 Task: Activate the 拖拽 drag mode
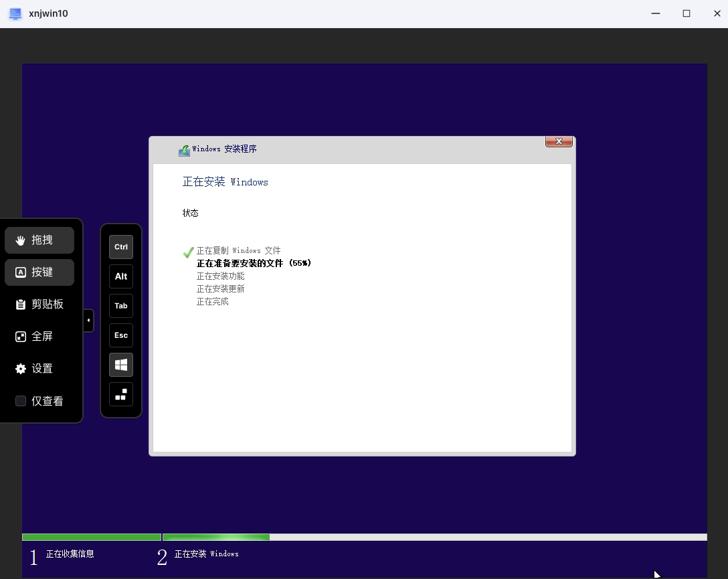point(39,240)
